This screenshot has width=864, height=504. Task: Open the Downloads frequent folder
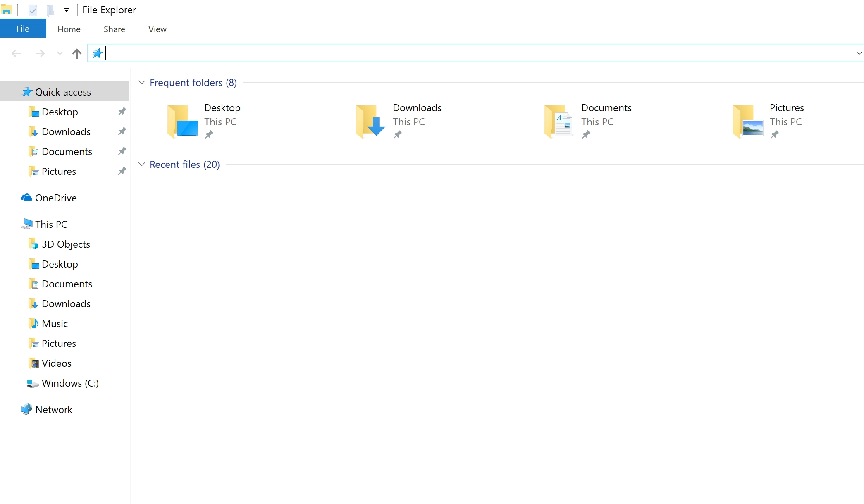pyautogui.click(x=417, y=107)
